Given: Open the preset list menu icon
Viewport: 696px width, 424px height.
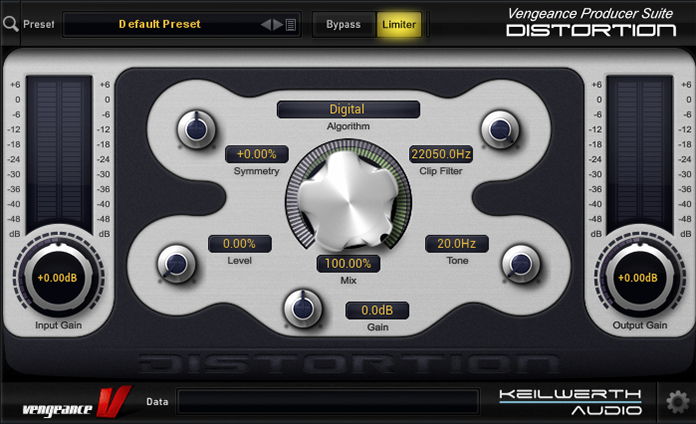Looking at the screenshot, I should tap(291, 24).
